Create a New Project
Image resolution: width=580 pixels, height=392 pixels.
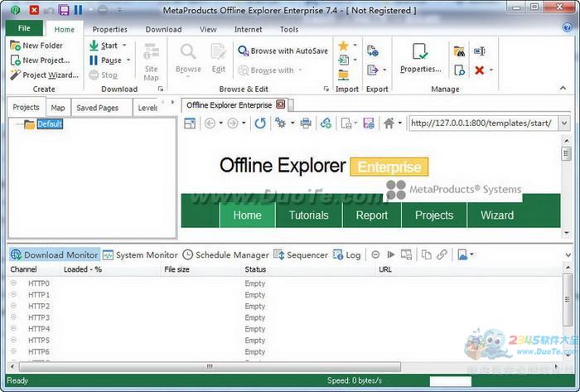40,60
